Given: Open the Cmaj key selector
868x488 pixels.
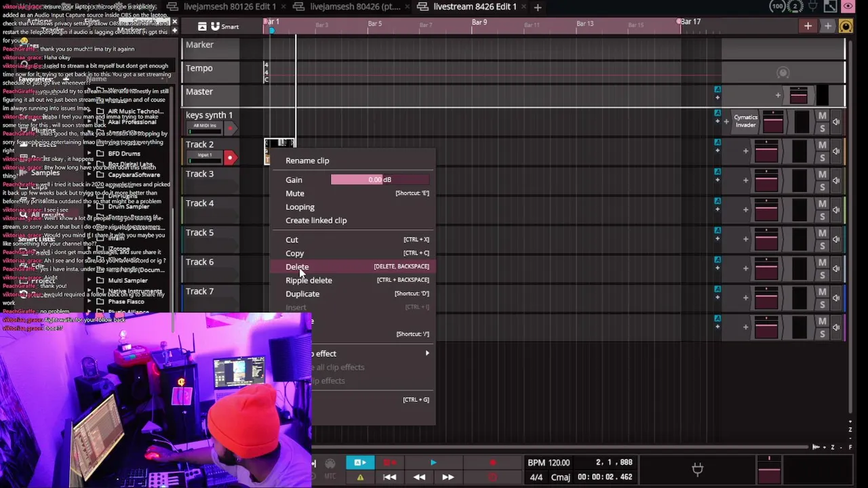Looking at the screenshot, I should coord(560,477).
